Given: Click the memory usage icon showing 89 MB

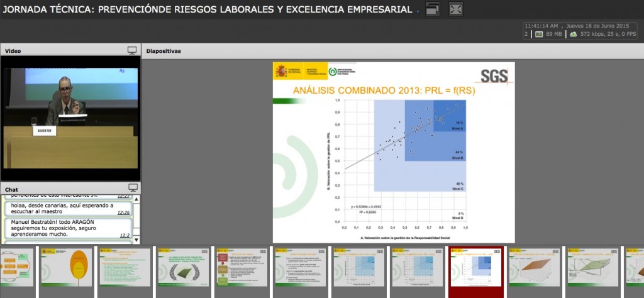Looking at the screenshot, I should (539, 34).
